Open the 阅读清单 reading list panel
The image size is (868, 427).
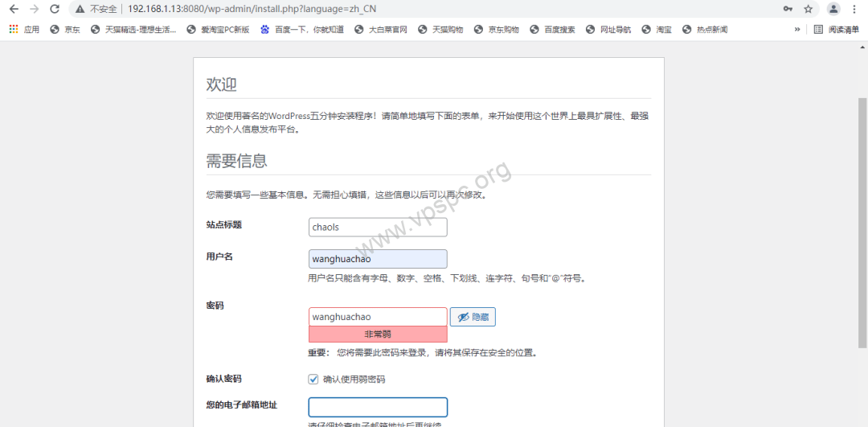pos(837,30)
